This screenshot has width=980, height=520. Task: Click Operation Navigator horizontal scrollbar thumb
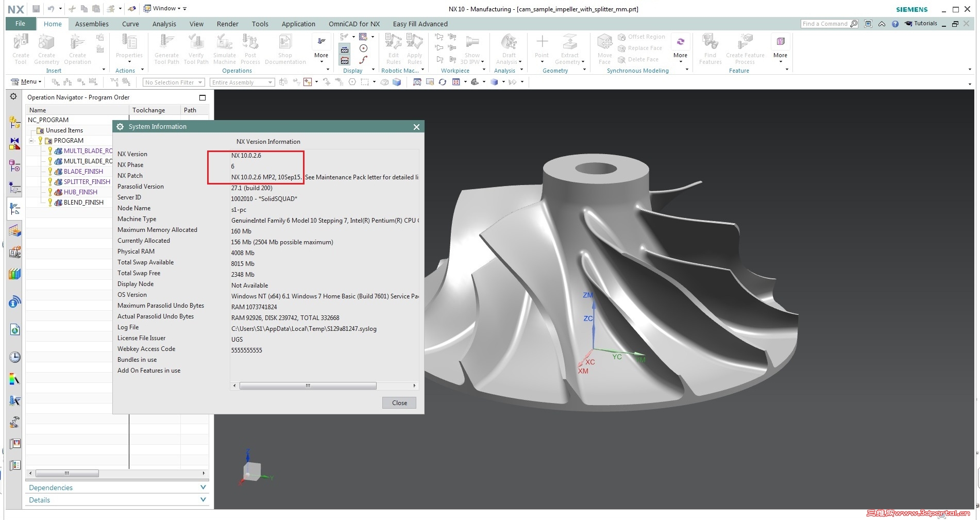pos(67,473)
